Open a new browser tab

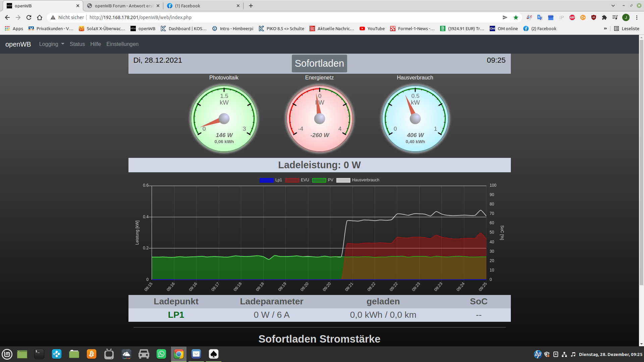[x=251, y=6]
